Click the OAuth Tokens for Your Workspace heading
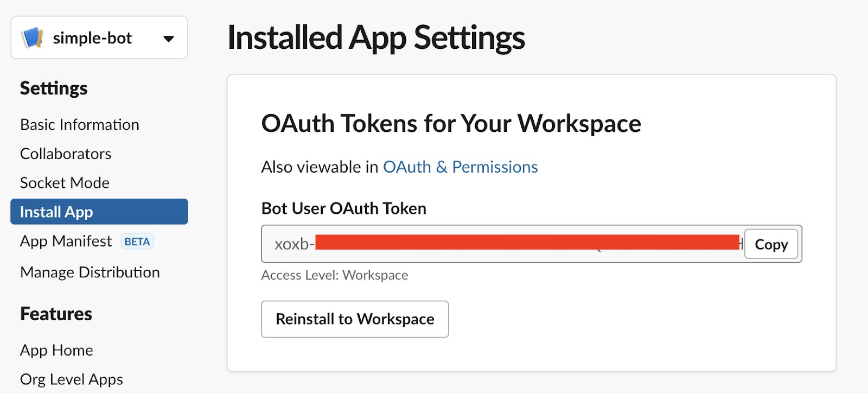This screenshot has width=868, height=393. tap(451, 124)
